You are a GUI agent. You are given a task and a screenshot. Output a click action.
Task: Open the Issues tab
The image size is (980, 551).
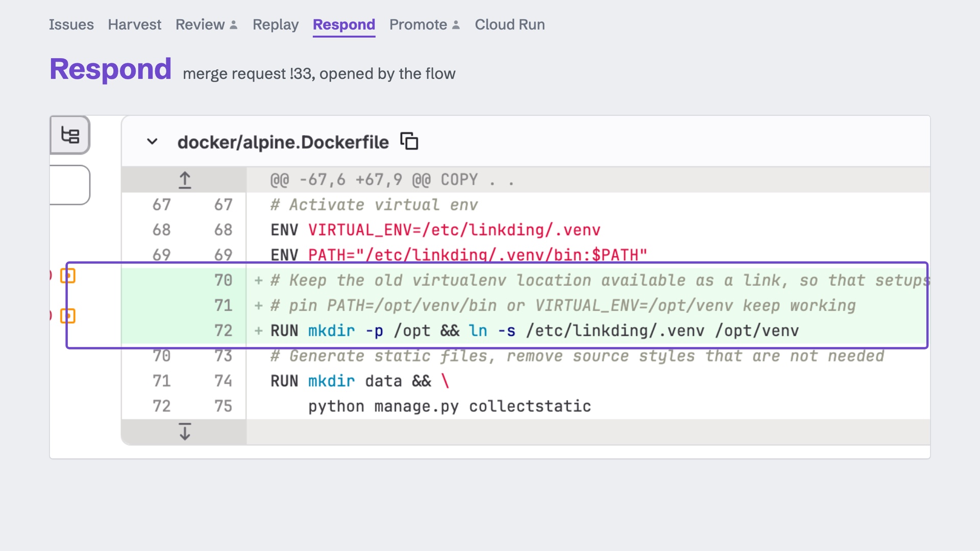point(71,24)
